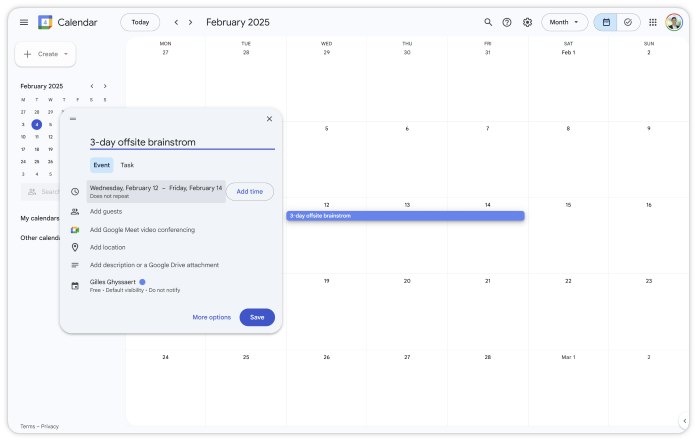Click the dialog drag handle icon
Viewport: 697px width, 441px height.
pyautogui.click(x=73, y=119)
